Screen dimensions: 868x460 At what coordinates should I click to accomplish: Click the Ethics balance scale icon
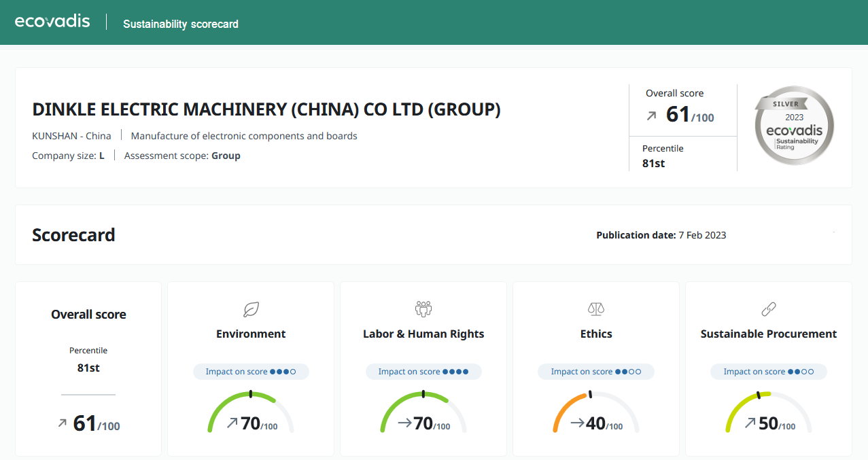coord(596,310)
